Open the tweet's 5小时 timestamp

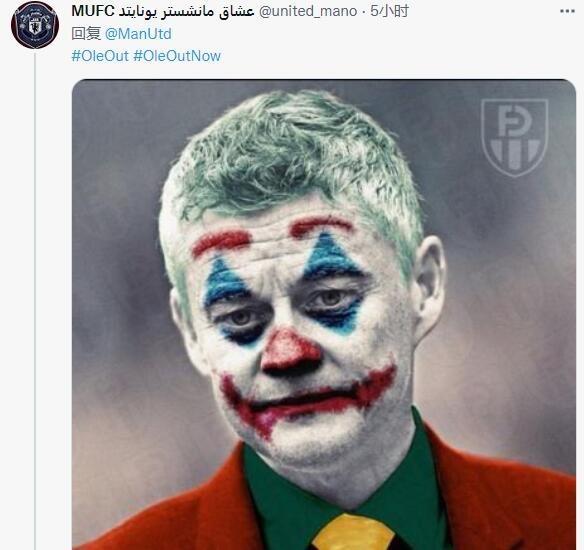[x=390, y=12]
